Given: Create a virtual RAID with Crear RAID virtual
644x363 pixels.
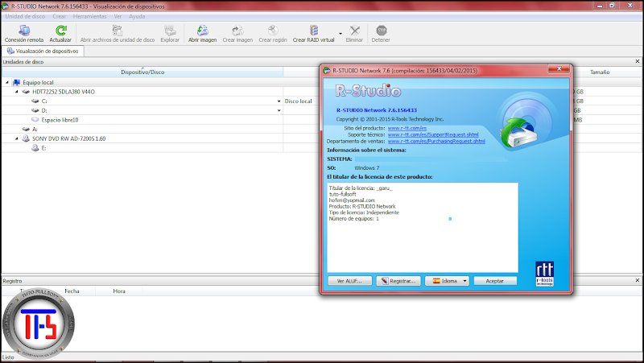Looking at the screenshot, I should point(314,34).
